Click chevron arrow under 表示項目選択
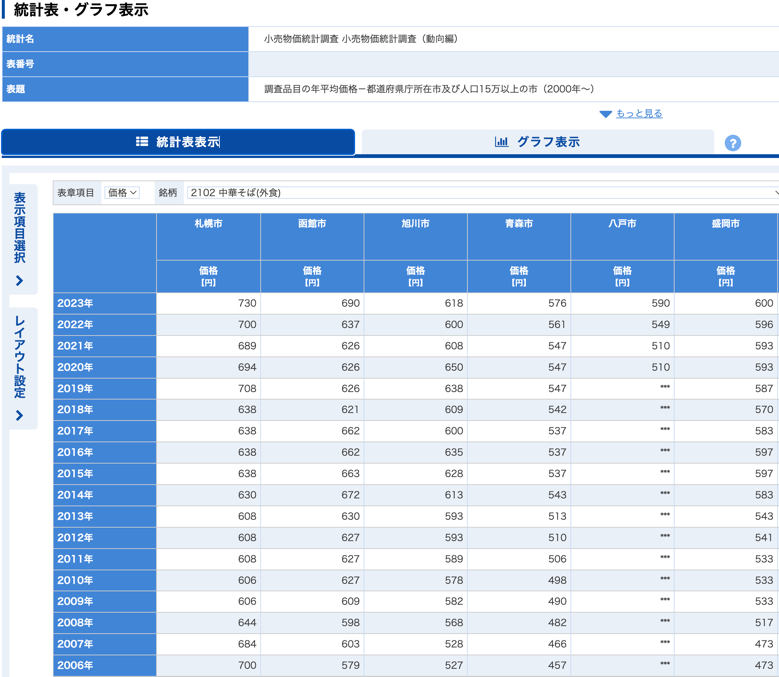 (19, 281)
